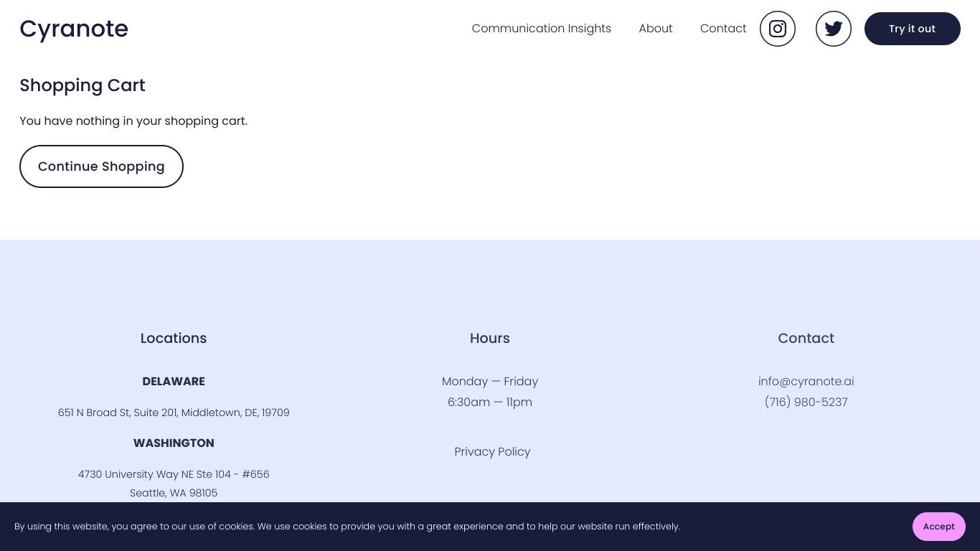Accept the cookie notice
980x551 pixels.
click(939, 527)
